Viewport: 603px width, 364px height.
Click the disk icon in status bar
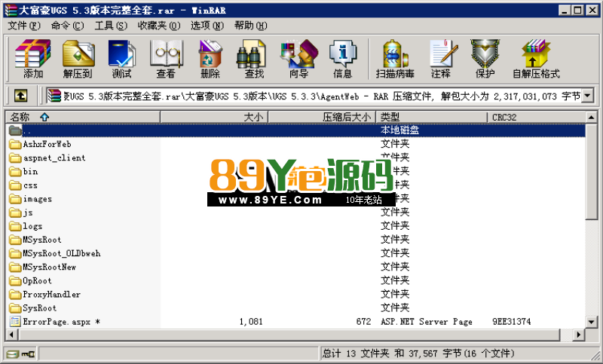(13, 353)
